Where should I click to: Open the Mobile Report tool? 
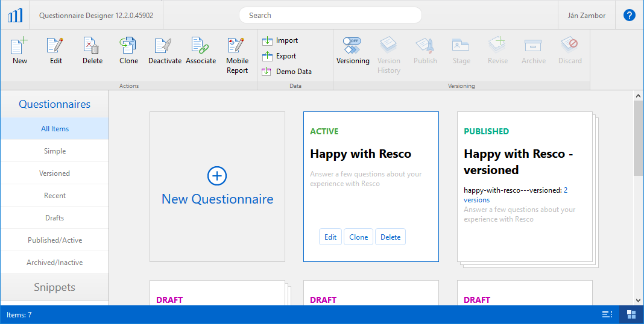(237, 55)
